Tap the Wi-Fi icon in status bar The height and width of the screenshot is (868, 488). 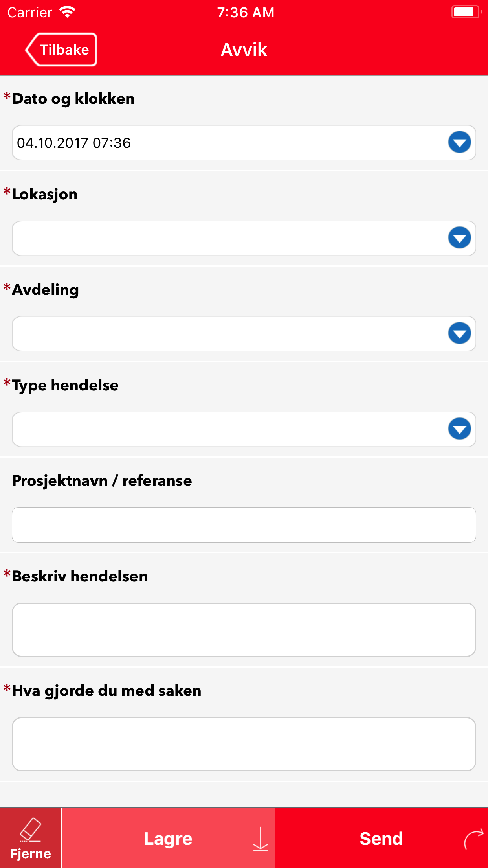(x=68, y=12)
